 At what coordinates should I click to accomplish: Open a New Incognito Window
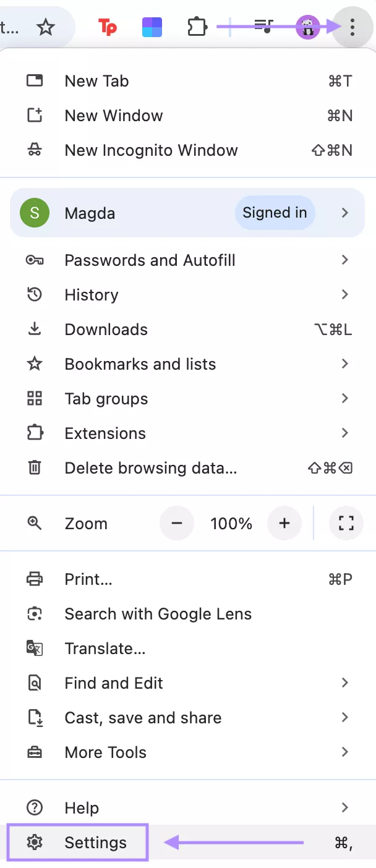151,150
